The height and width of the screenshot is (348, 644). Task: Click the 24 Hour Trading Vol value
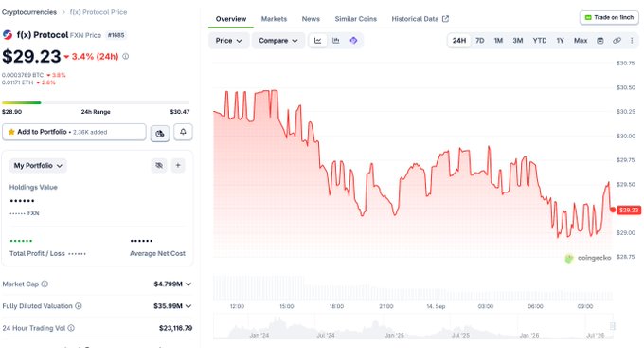coord(175,328)
